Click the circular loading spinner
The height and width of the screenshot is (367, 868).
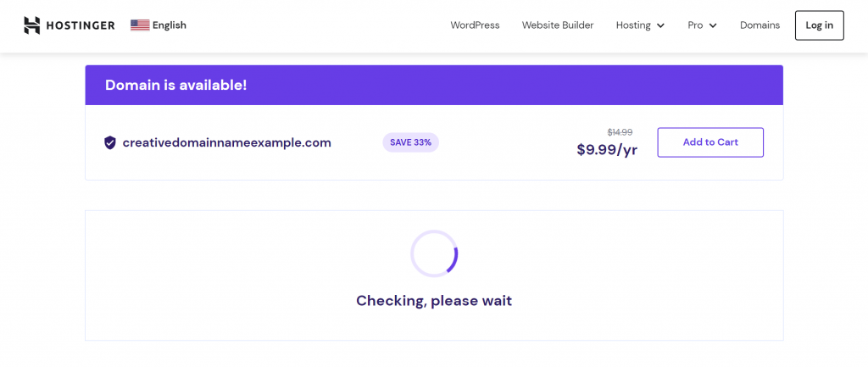click(434, 253)
